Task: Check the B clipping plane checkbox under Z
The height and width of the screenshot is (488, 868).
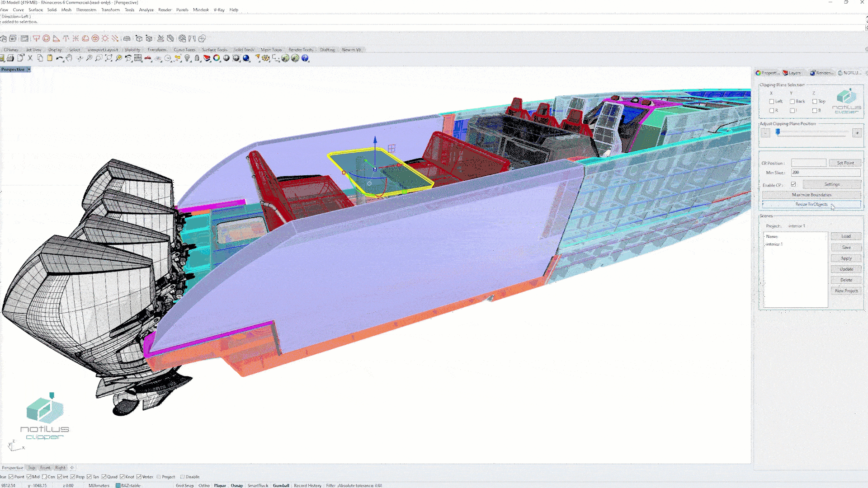Action: click(815, 111)
